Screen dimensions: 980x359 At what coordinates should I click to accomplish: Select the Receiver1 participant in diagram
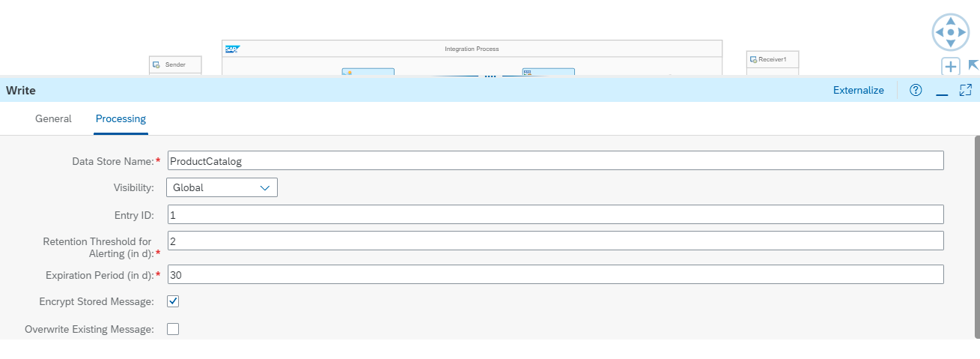pos(773,59)
